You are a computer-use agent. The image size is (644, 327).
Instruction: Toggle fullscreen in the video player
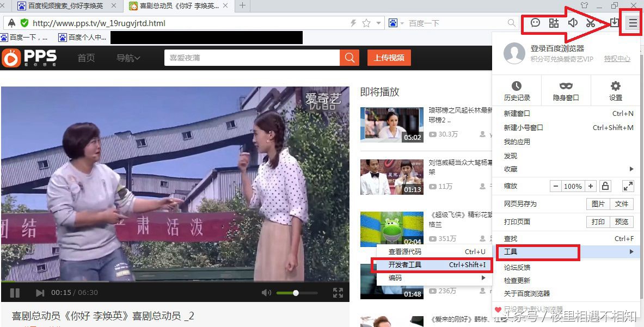[338, 292]
